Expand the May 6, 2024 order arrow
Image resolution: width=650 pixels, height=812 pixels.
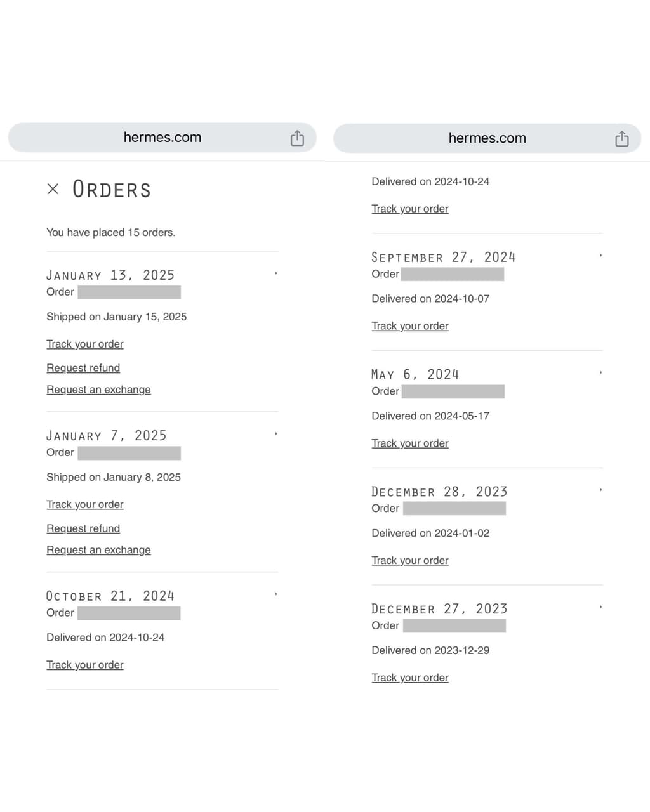[600, 373]
